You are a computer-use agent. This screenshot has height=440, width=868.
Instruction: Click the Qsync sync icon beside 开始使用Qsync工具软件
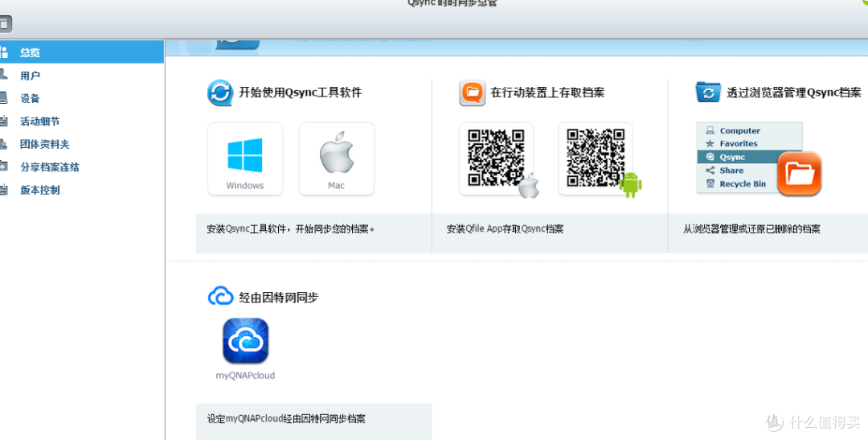pos(220,93)
